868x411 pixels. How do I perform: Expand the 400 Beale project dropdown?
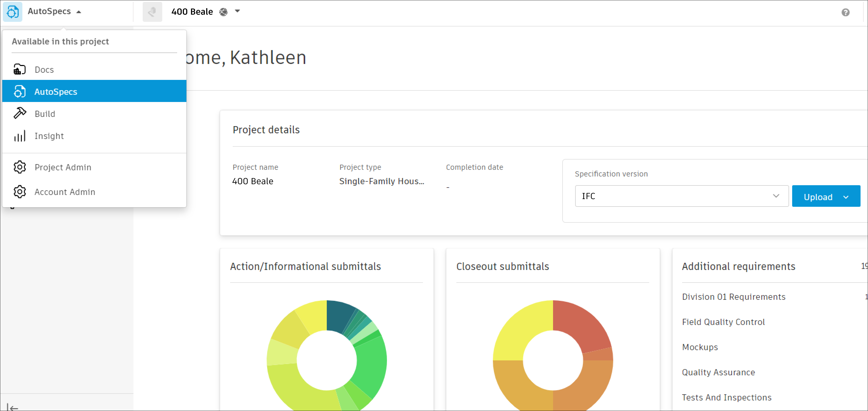(x=237, y=11)
